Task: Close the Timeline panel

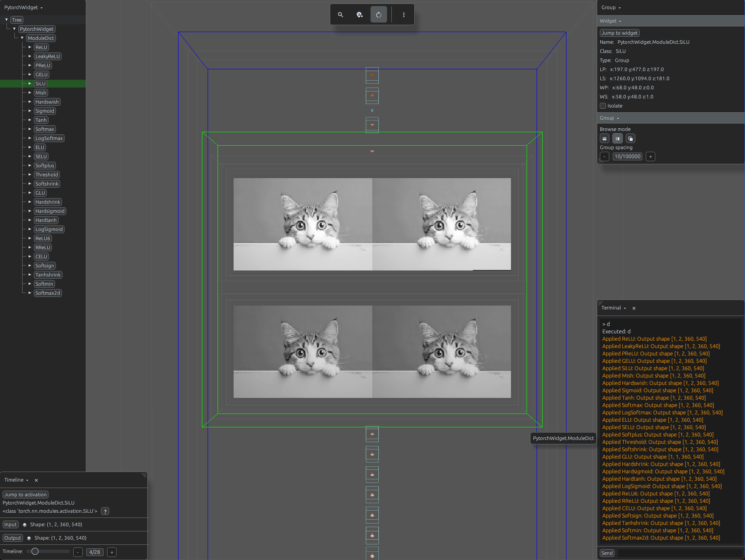Action: tap(36, 480)
